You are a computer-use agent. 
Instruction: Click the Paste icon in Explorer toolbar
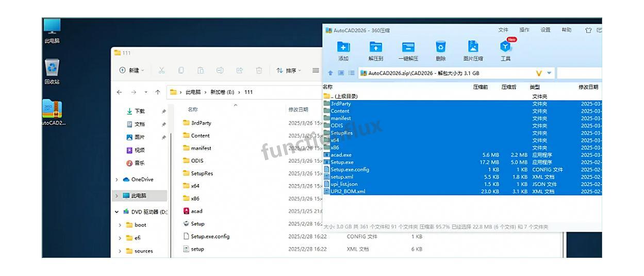click(201, 70)
